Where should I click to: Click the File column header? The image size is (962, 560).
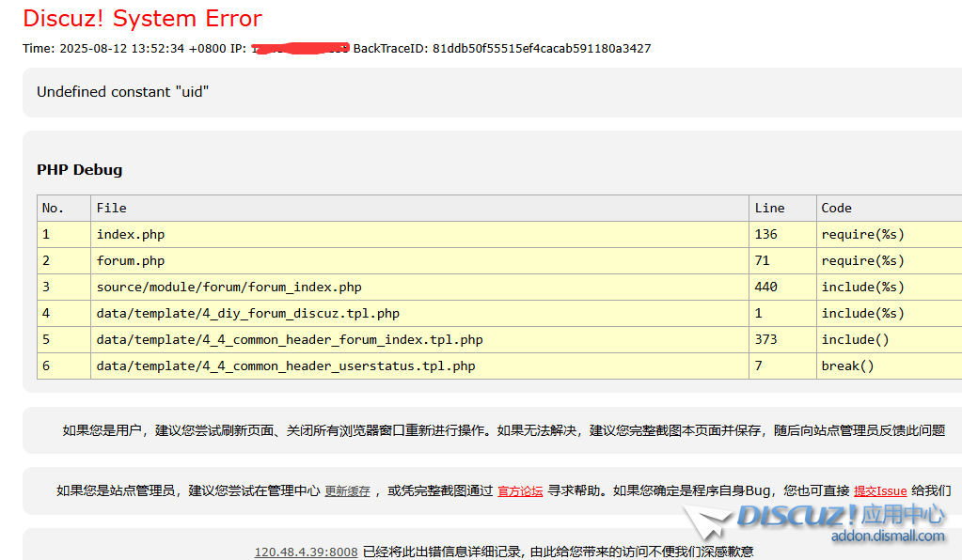tap(111, 208)
